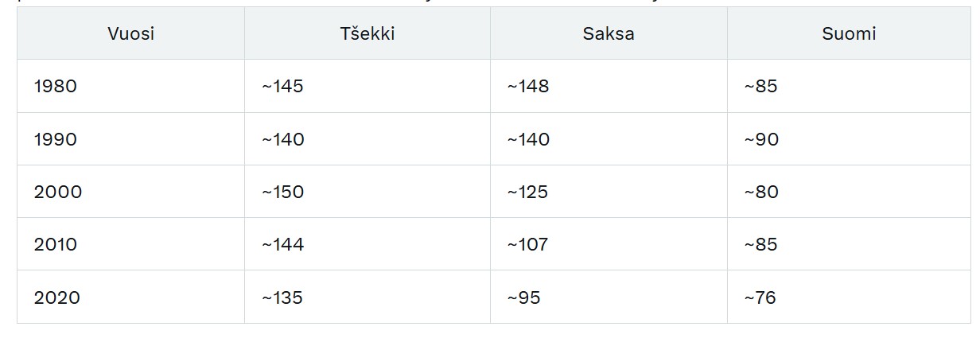
Task: Select the 2020 year cell
Action: (x=57, y=297)
